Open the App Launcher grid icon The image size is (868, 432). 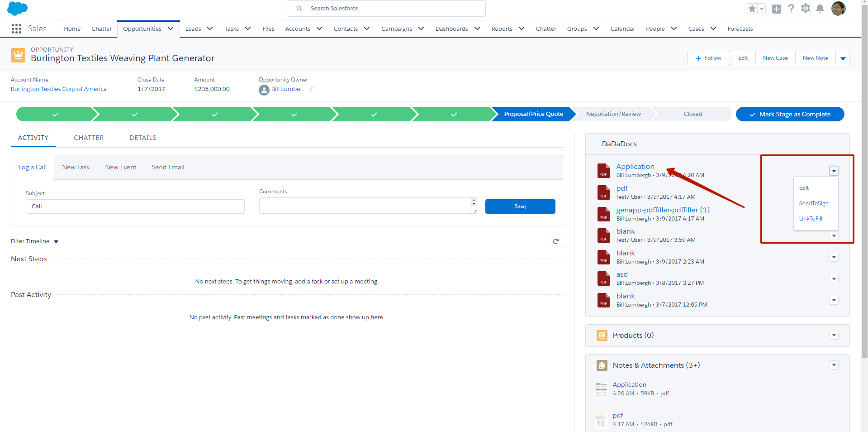coord(16,29)
